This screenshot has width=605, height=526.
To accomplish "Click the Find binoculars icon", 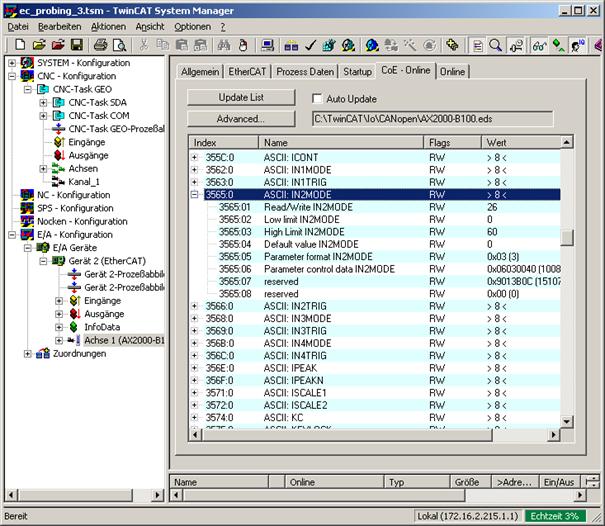I will [x=224, y=45].
